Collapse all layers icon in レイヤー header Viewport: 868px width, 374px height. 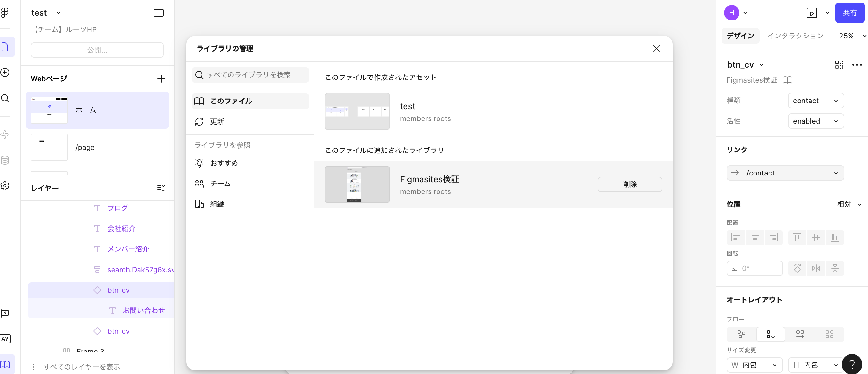[161, 188]
